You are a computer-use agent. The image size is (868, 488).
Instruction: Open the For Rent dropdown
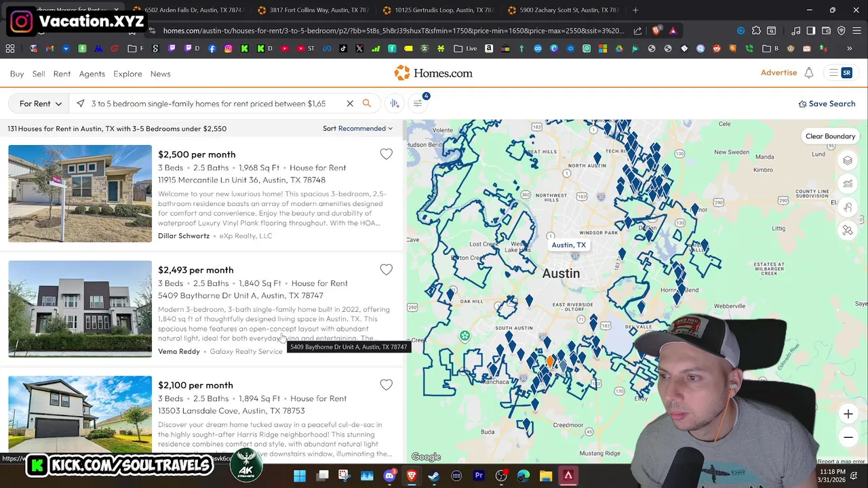pos(40,104)
